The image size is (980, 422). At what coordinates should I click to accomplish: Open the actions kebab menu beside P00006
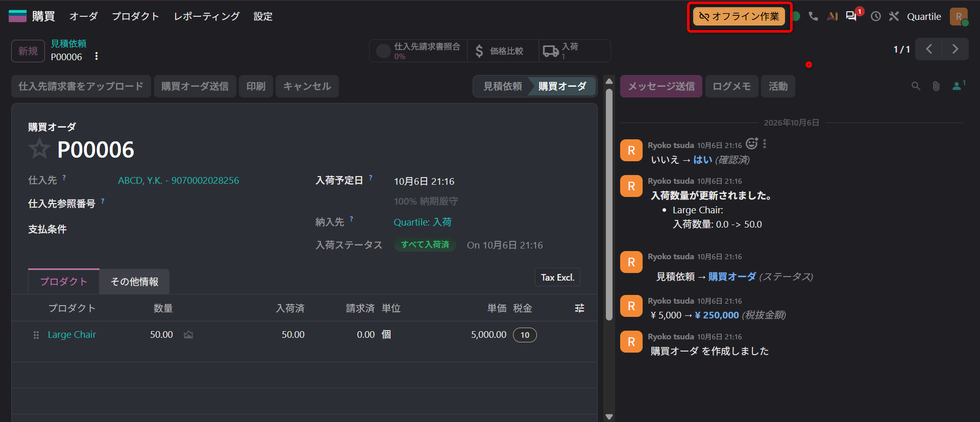96,56
